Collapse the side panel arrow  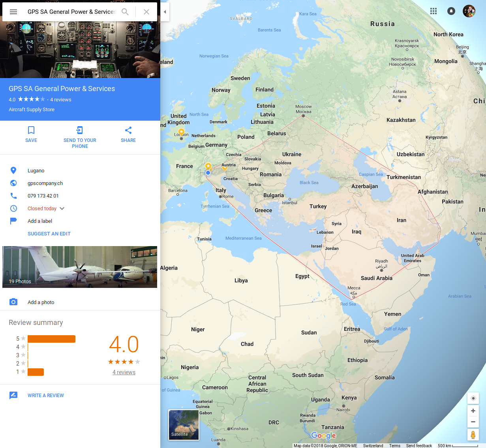point(165,12)
